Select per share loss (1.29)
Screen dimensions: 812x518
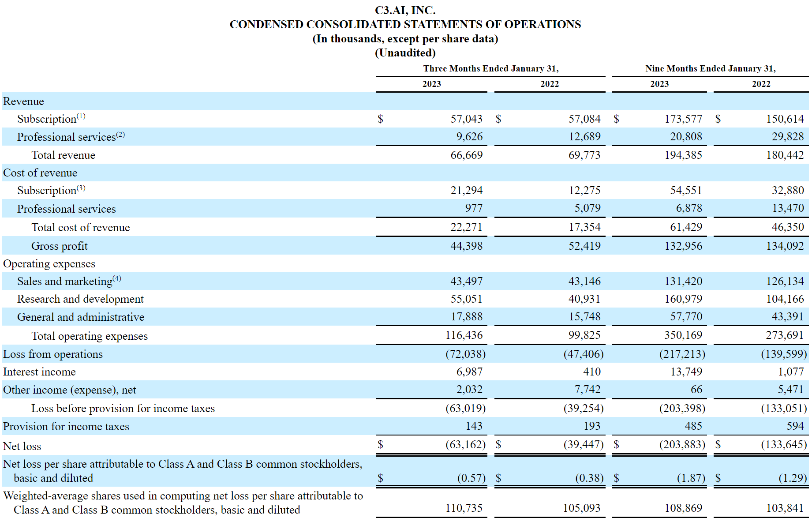click(793, 478)
